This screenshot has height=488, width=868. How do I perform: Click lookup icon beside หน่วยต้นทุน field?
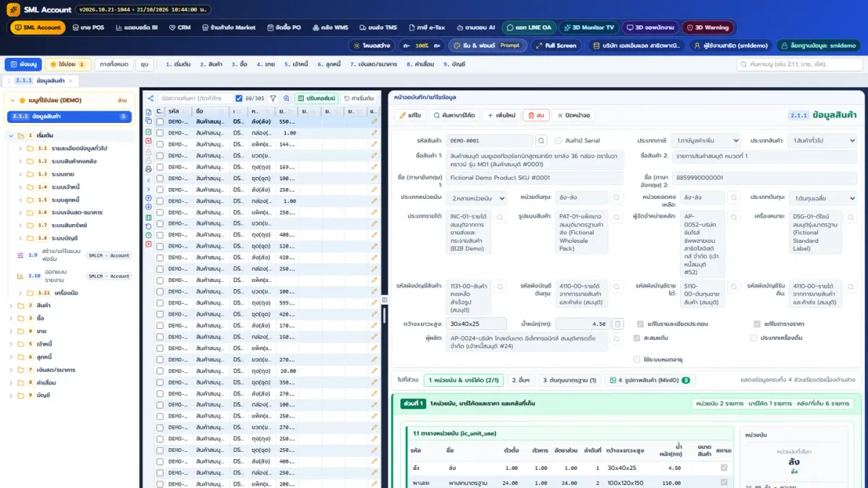616,197
